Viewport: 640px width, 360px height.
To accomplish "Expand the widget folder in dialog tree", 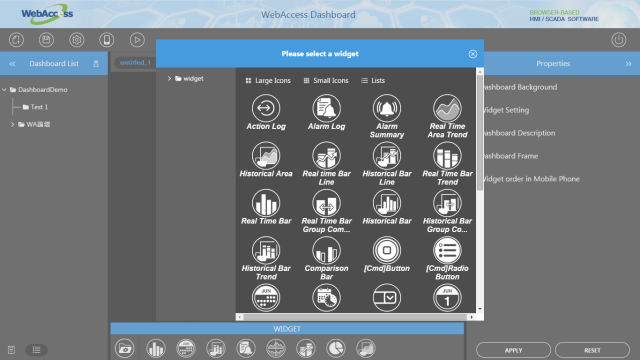I will click(169, 78).
